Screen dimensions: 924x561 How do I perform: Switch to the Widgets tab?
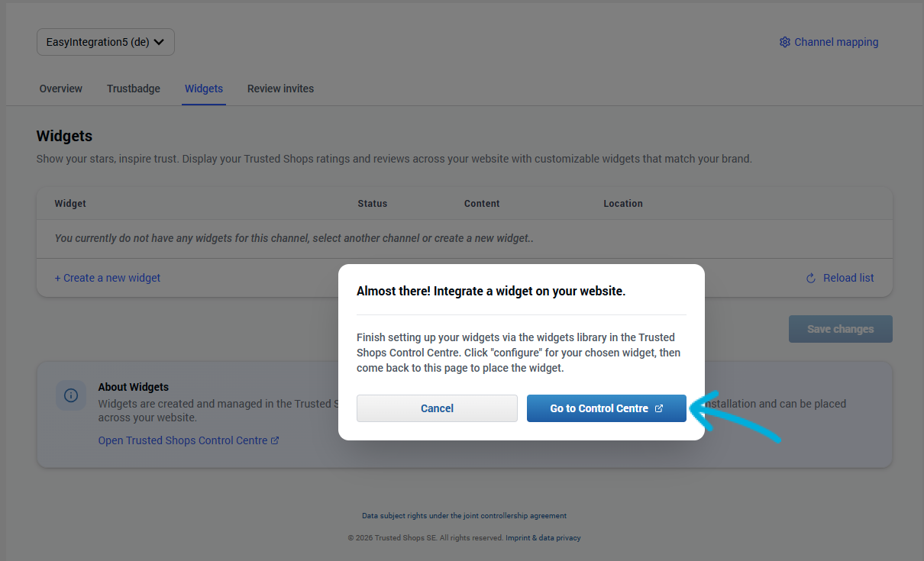tap(203, 89)
